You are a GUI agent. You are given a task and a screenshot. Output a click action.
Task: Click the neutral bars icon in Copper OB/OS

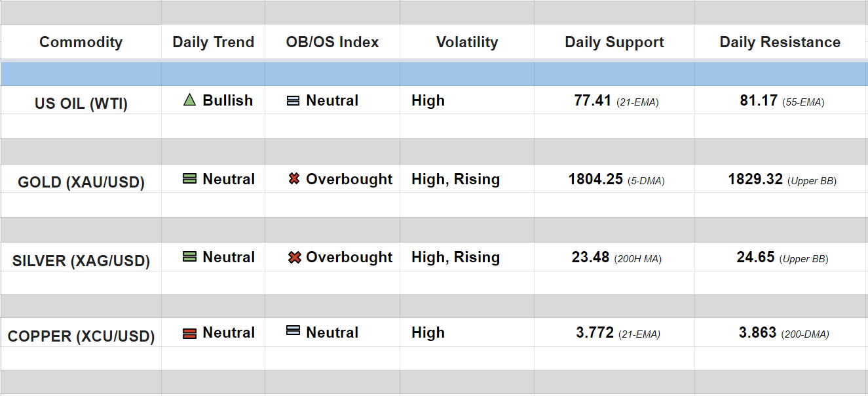click(293, 331)
